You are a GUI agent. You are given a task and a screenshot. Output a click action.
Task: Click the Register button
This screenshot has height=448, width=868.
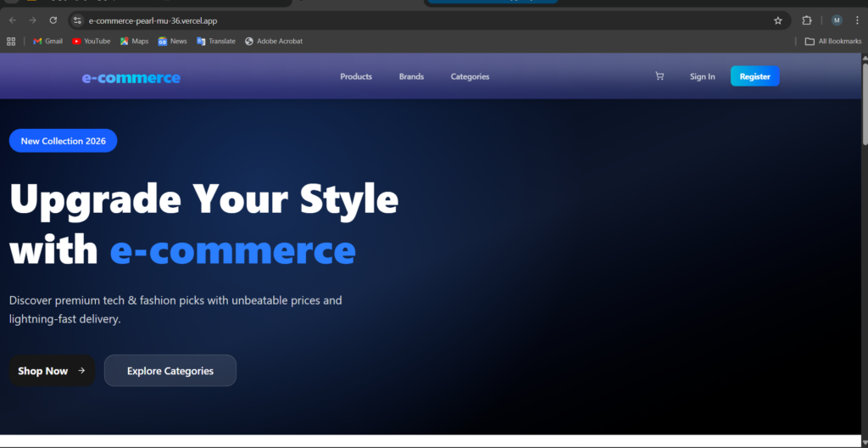pos(755,76)
